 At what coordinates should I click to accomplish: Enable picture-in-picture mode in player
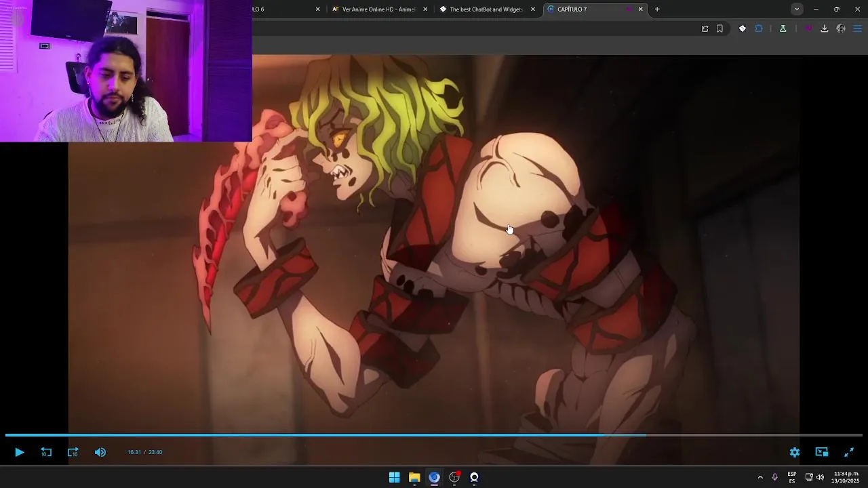(822, 452)
